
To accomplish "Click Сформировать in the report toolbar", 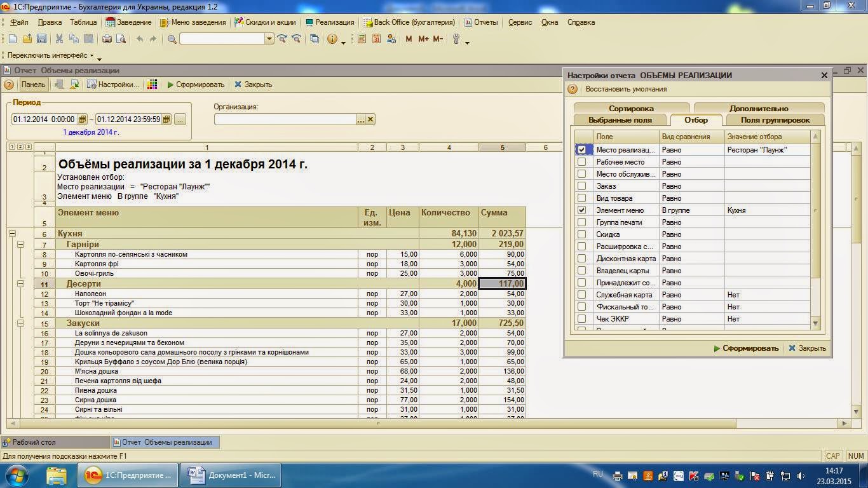I will click(x=196, y=85).
